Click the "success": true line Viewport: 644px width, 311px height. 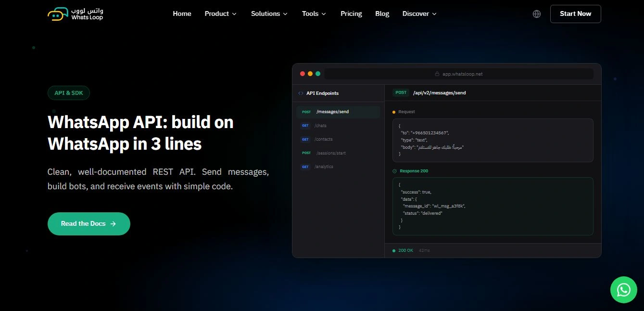(416, 192)
